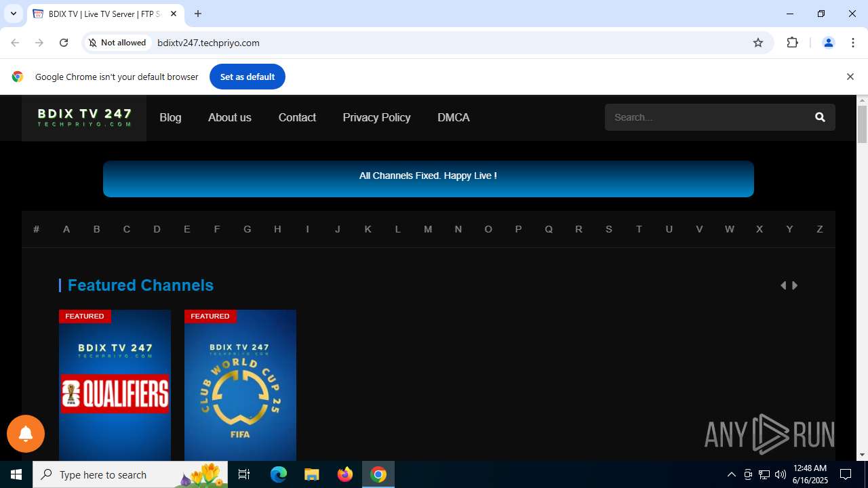868x488 pixels.
Task: Open the Contact page
Action: (297, 117)
